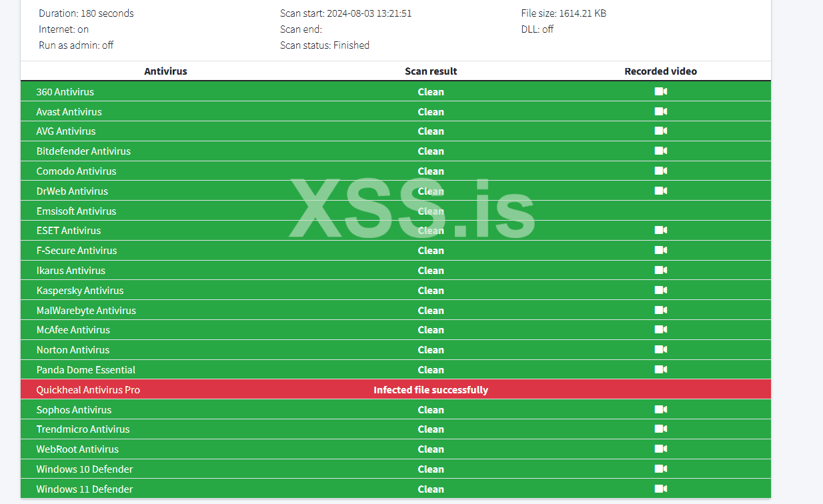823x504 pixels.
Task: Watch AVG Antivirus recorded video
Action: tap(660, 131)
